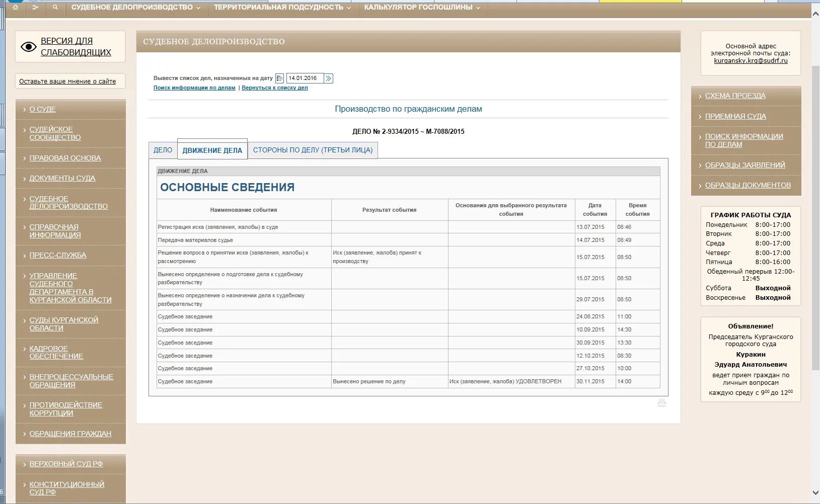Click the Дата события column header
820x504 pixels.
(595, 210)
